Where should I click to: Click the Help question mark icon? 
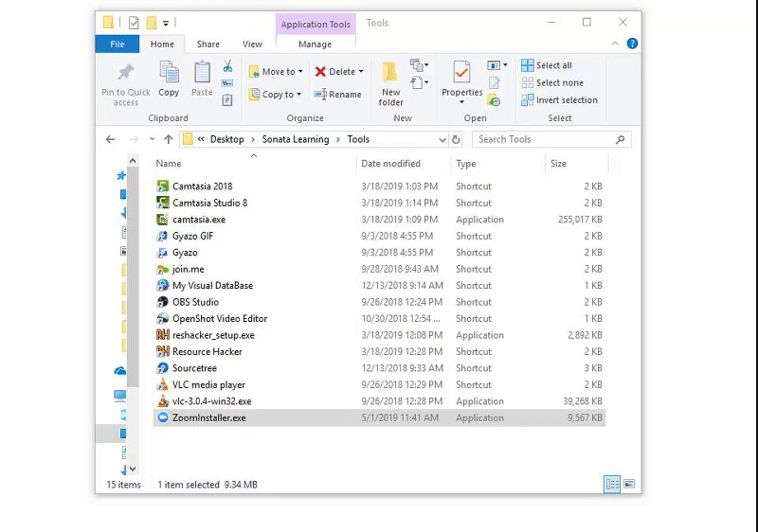[x=632, y=44]
